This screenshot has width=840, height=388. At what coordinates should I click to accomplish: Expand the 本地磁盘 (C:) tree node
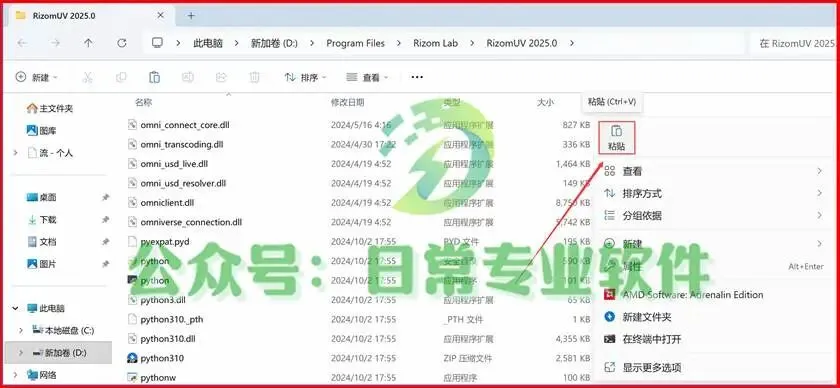(21, 331)
